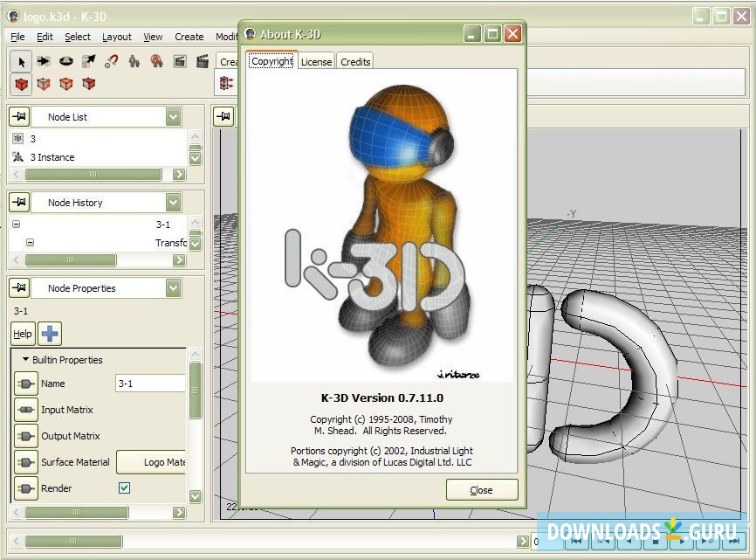Choose the Rotate tool in toolbar
The width and height of the screenshot is (756, 560).
pyautogui.click(x=66, y=61)
